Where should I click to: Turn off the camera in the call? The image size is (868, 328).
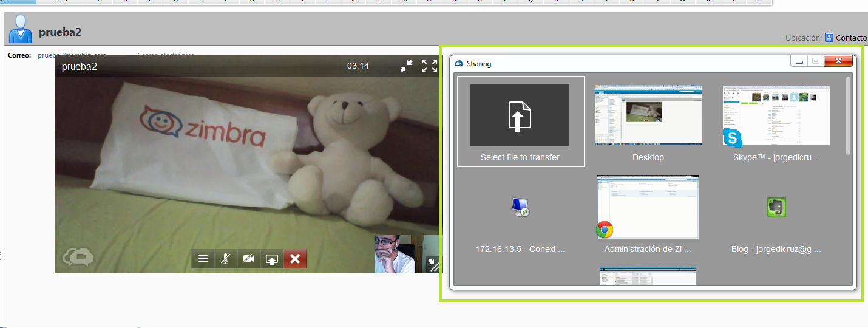point(248,259)
